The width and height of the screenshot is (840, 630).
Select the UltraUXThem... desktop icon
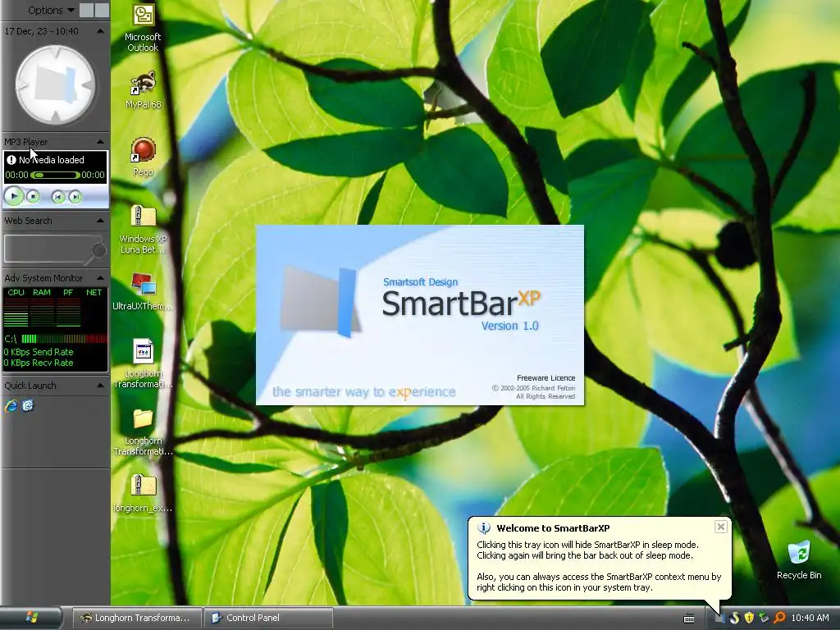(x=143, y=292)
